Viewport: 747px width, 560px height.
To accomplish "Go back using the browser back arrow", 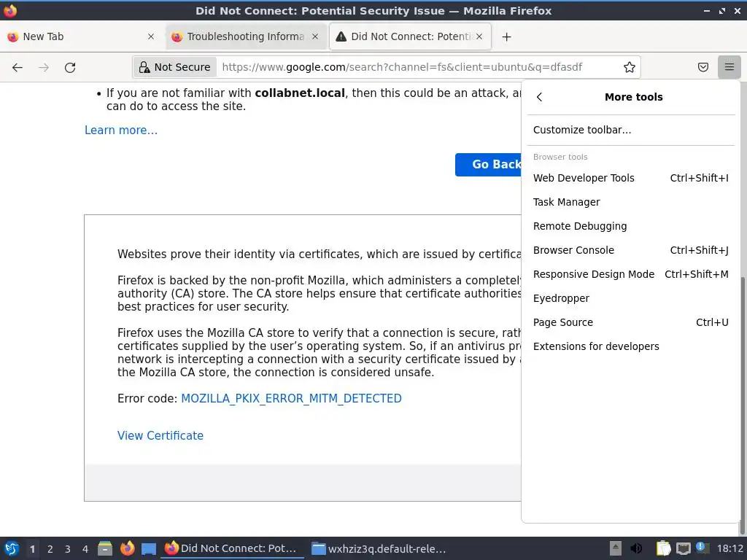I will coord(18,67).
